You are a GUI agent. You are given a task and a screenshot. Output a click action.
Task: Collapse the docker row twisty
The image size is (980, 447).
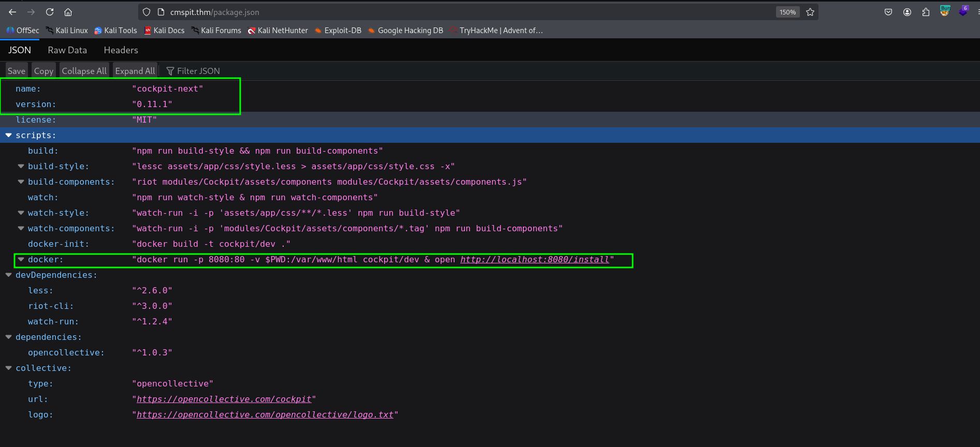click(21, 259)
